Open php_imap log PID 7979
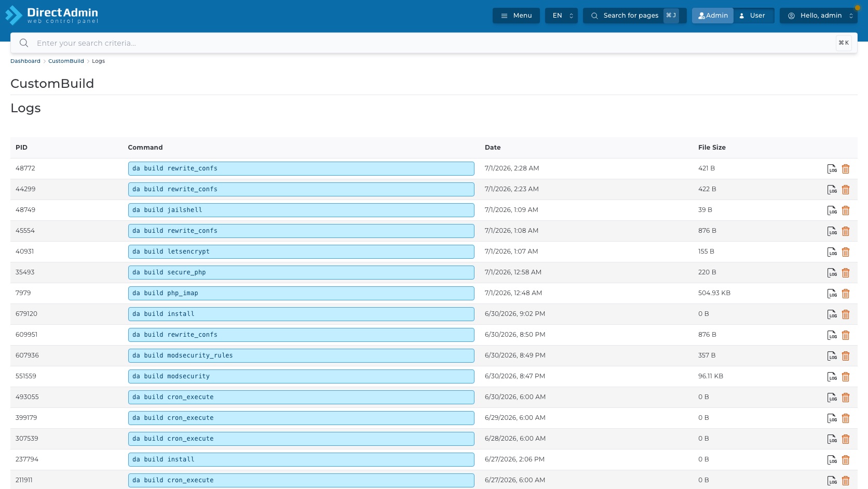Screen dimensions: 868x489 (832, 294)
